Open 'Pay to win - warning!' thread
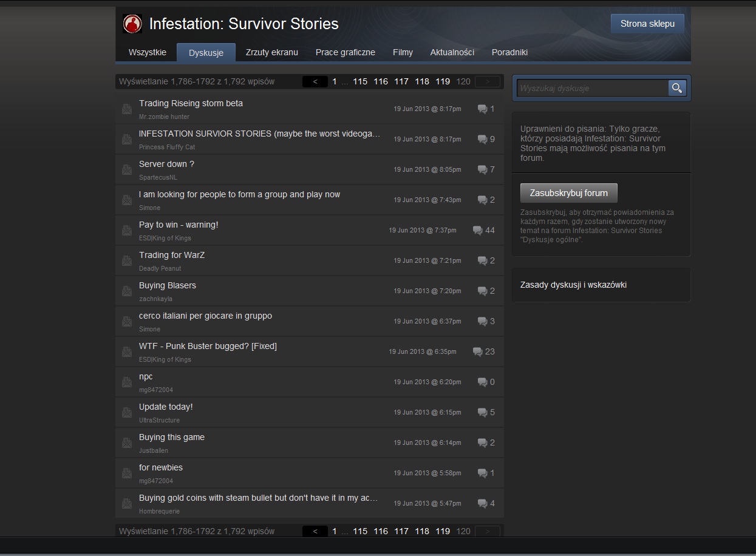756x556 pixels. point(179,225)
